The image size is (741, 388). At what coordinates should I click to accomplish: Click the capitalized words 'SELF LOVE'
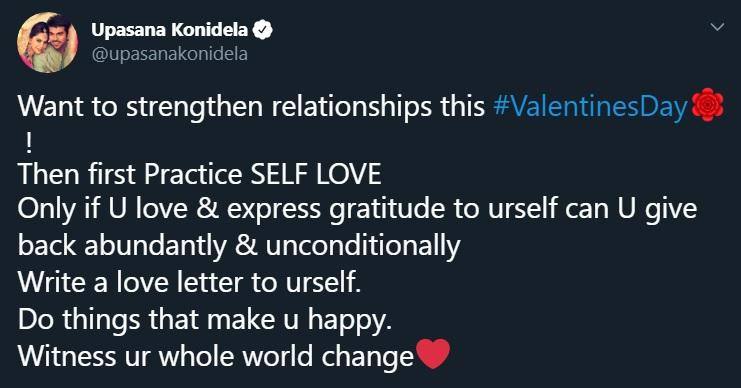pyautogui.click(x=316, y=174)
